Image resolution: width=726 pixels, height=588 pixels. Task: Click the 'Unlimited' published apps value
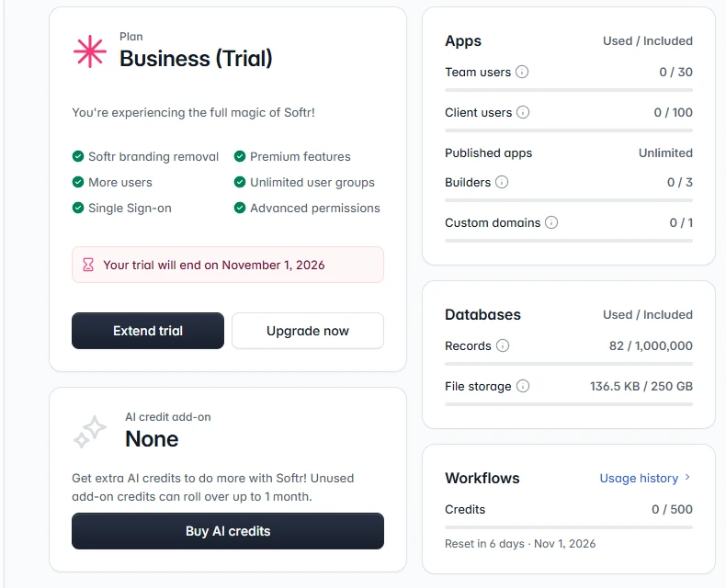(x=665, y=153)
